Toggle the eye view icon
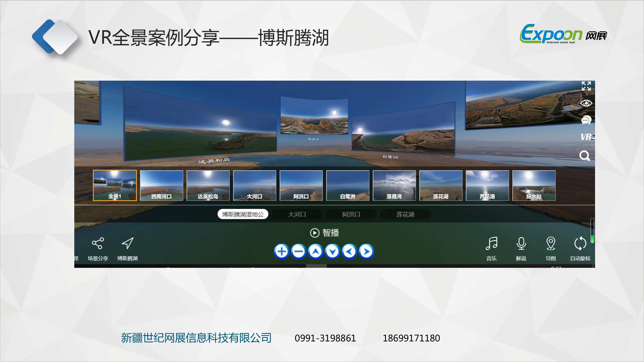 click(x=586, y=103)
